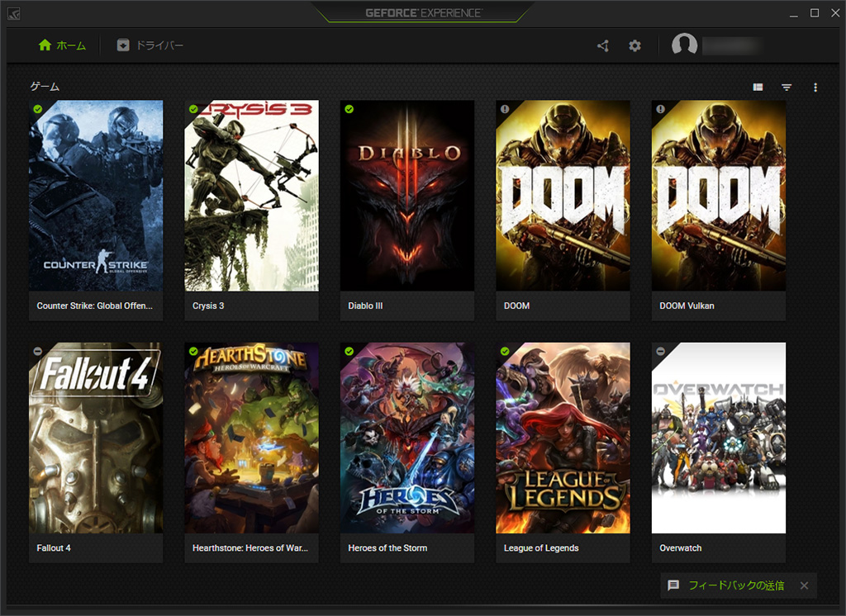Click optimized checkmark badge on Diablo III
This screenshot has height=616, width=846.
[349, 109]
